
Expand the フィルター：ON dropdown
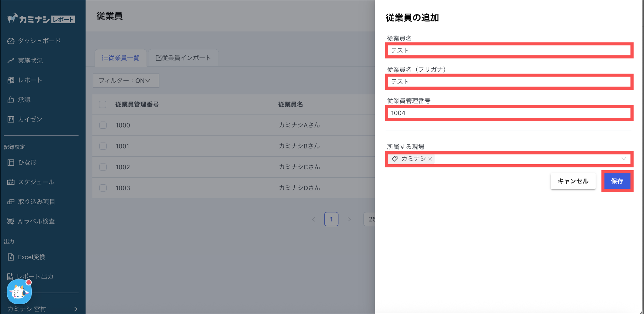pyautogui.click(x=126, y=81)
